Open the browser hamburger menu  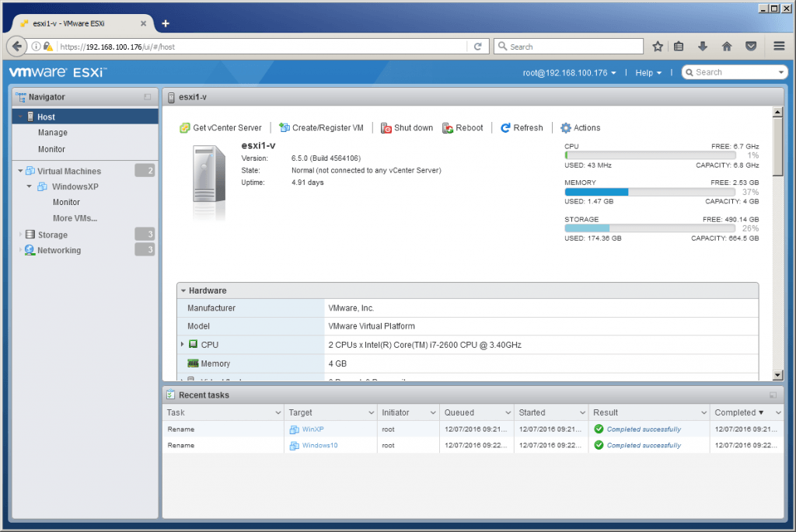click(779, 46)
